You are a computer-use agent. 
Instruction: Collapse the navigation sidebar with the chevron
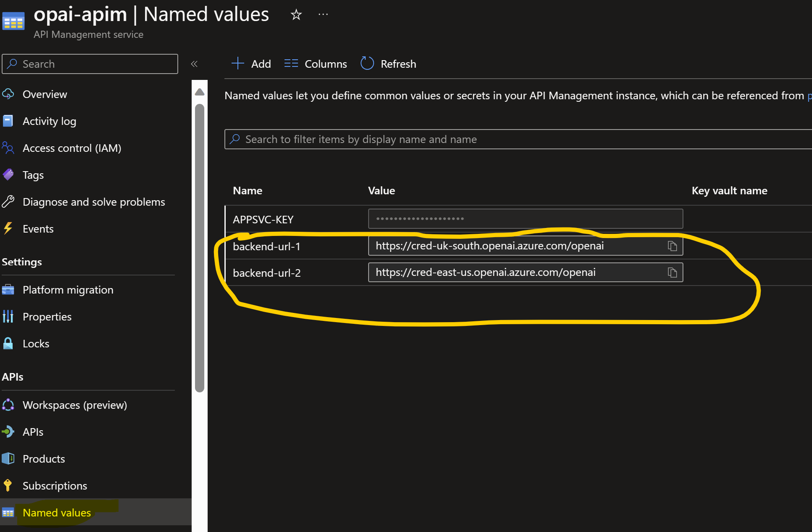[x=194, y=64]
